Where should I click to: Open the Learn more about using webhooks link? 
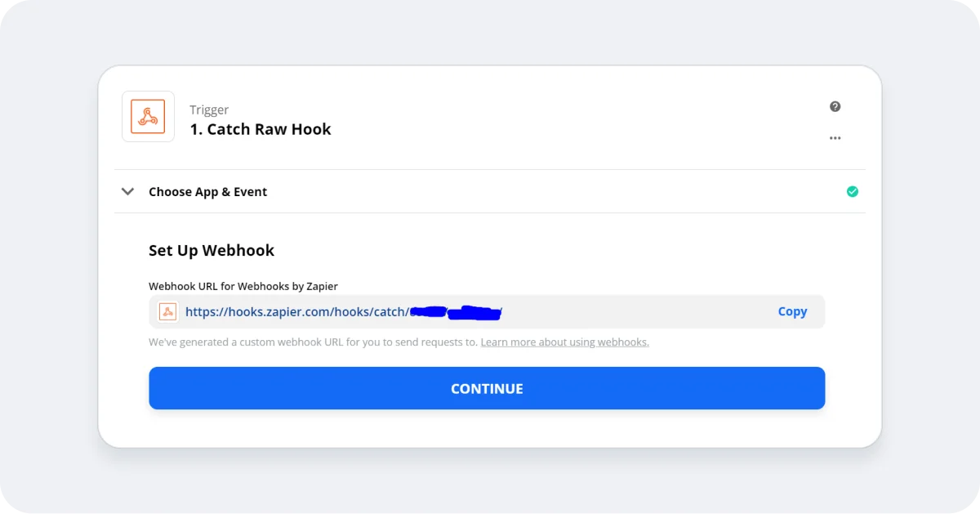point(564,342)
